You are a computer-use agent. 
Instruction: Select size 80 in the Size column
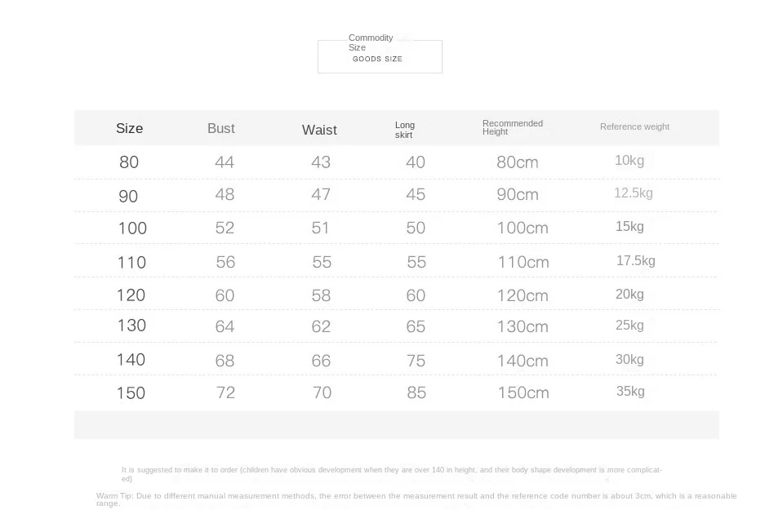pos(129,162)
